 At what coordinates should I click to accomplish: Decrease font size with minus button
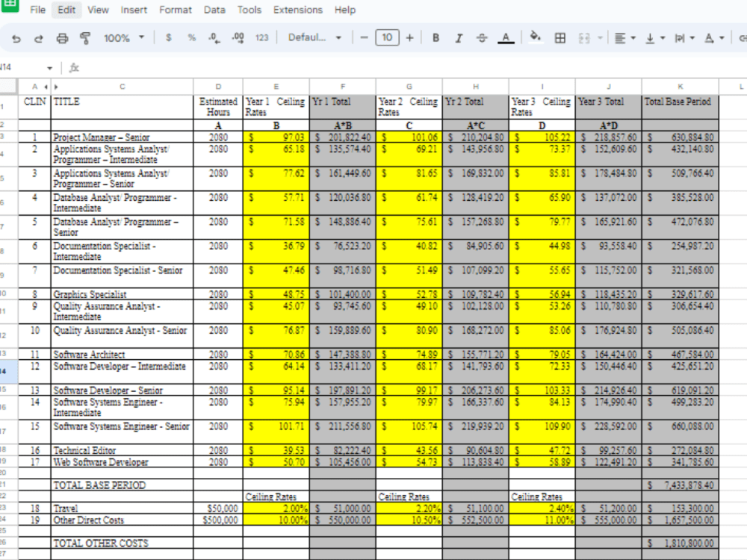364,37
